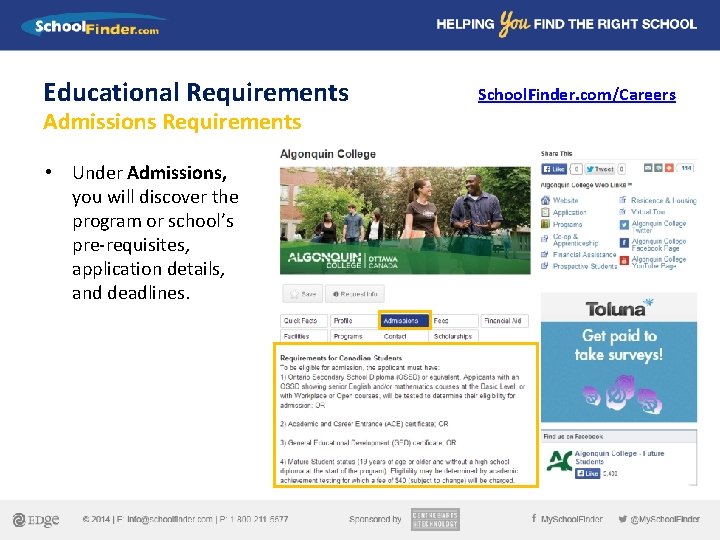
Task: Click the EDGE logo in the footer
Action: pos(36,519)
